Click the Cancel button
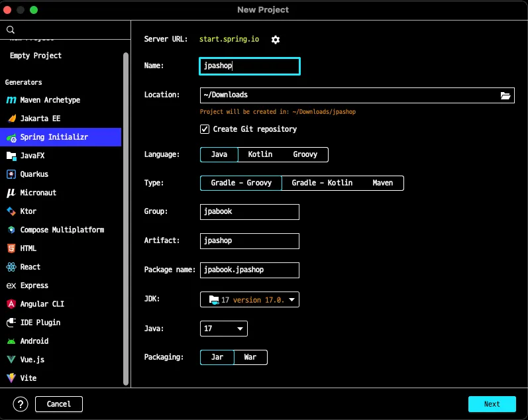528x420 pixels. pos(58,404)
